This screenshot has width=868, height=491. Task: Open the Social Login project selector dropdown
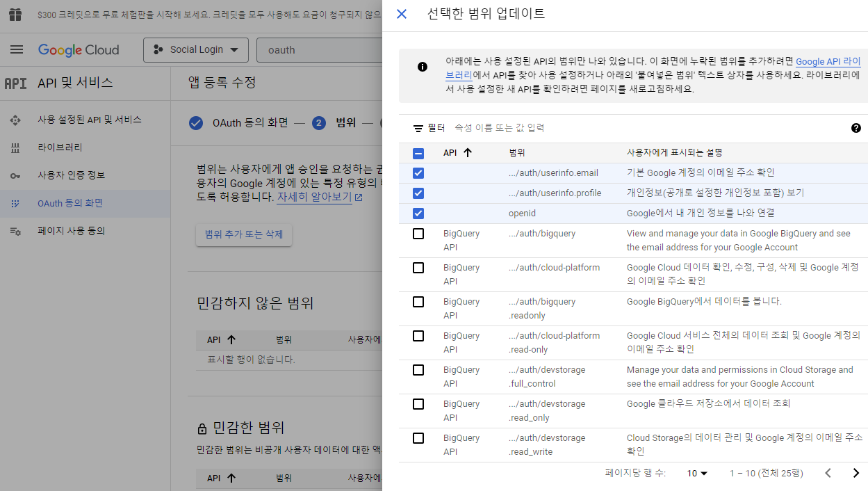pyautogui.click(x=196, y=49)
